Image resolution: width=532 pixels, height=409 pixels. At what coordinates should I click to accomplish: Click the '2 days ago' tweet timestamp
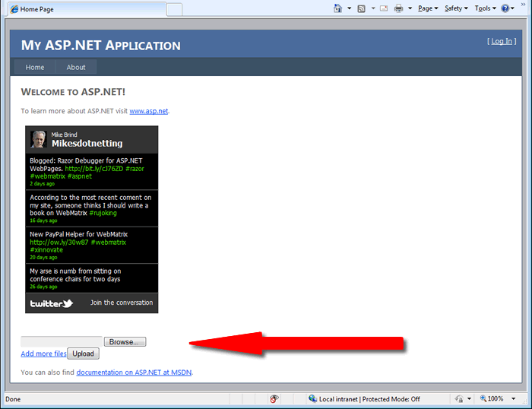click(x=42, y=184)
